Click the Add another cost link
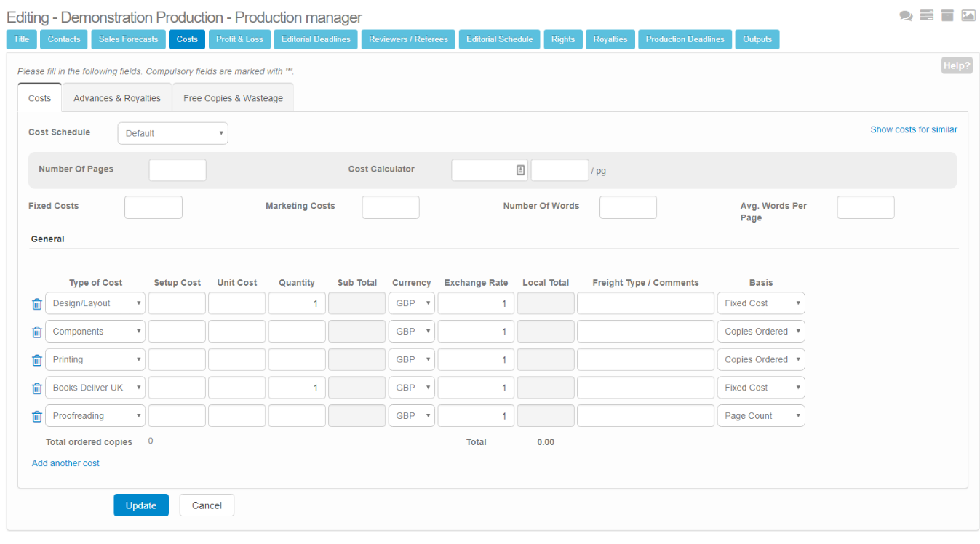 click(65, 463)
